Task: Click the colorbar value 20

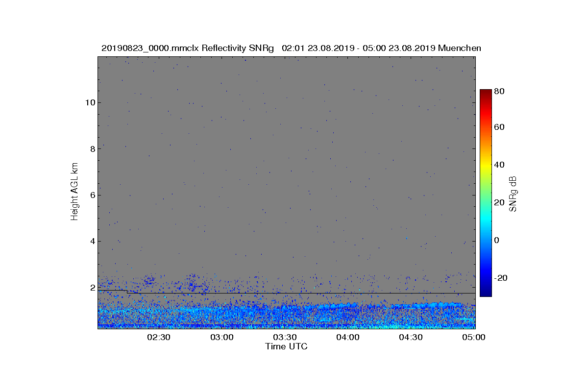Action: [x=500, y=202]
